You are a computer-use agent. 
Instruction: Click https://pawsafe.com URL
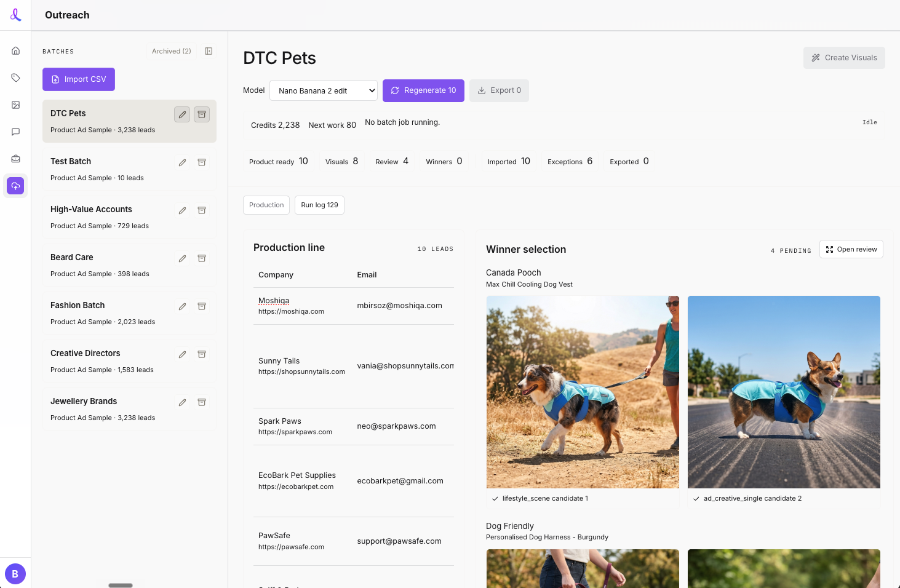291,547
